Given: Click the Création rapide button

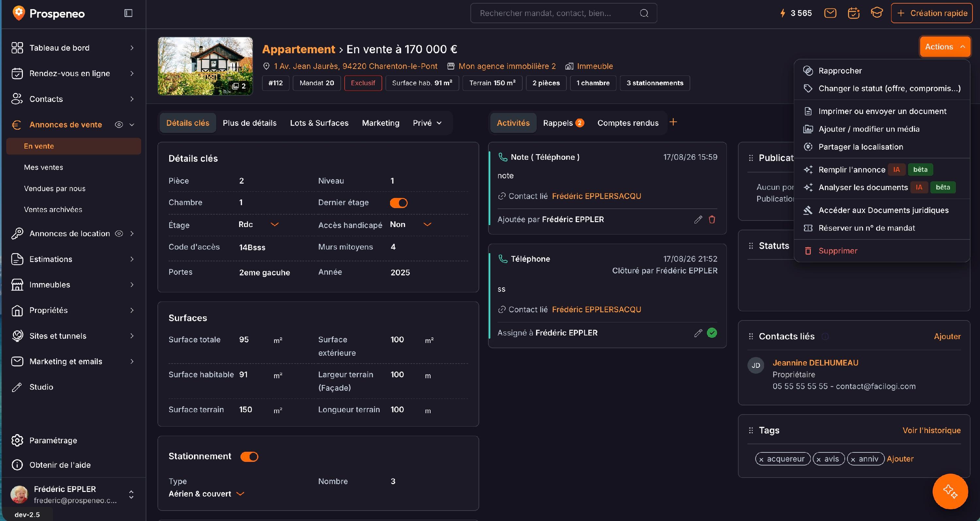Looking at the screenshot, I should [931, 13].
